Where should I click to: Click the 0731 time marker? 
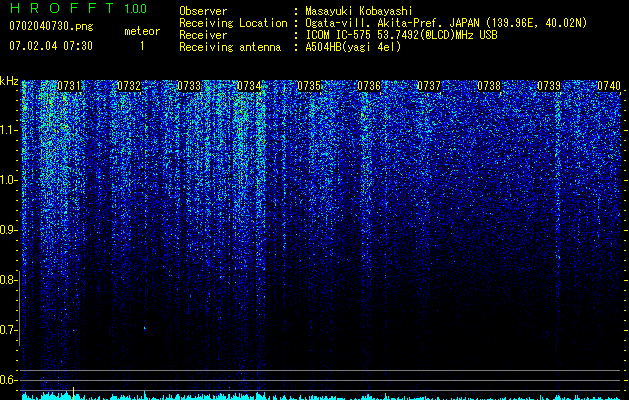pos(69,86)
